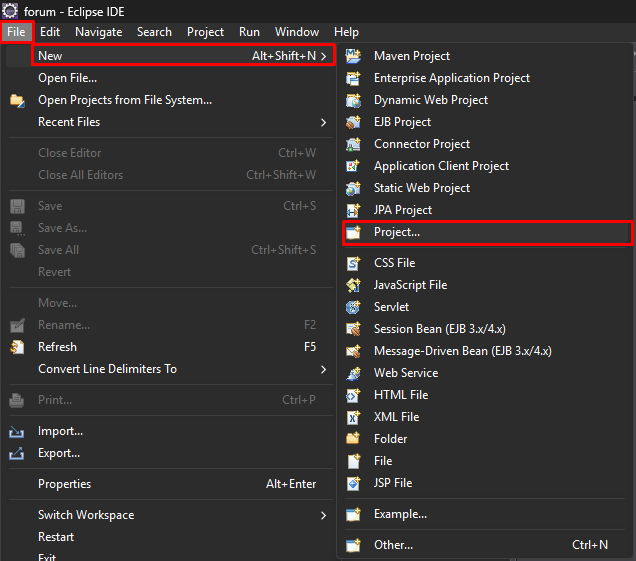Click the Web Service icon

click(x=353, y=373)
